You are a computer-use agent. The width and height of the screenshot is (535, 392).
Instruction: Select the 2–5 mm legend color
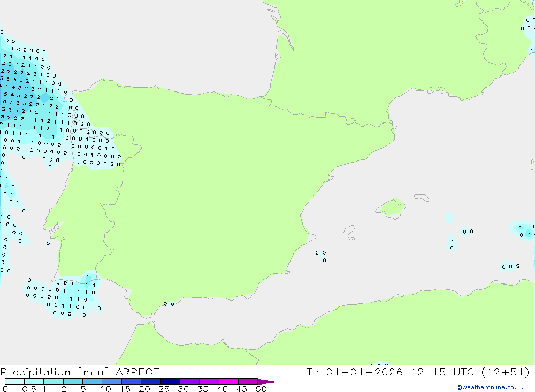click(73, 381)
